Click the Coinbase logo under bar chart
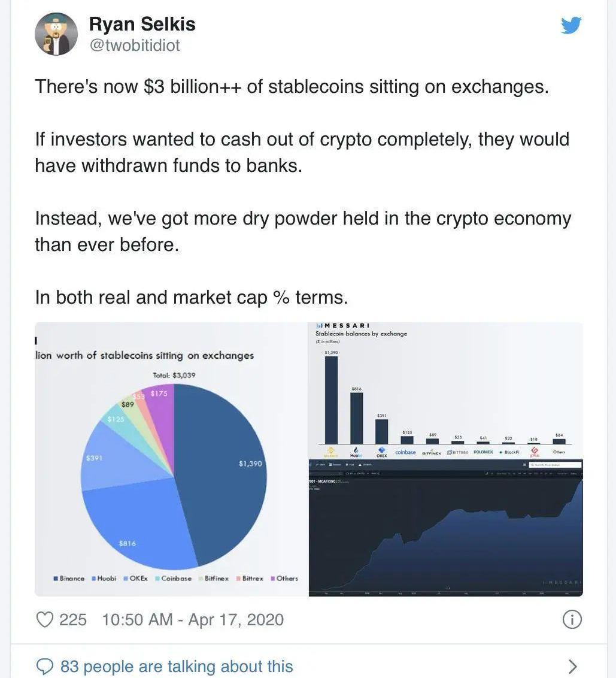 405,452
